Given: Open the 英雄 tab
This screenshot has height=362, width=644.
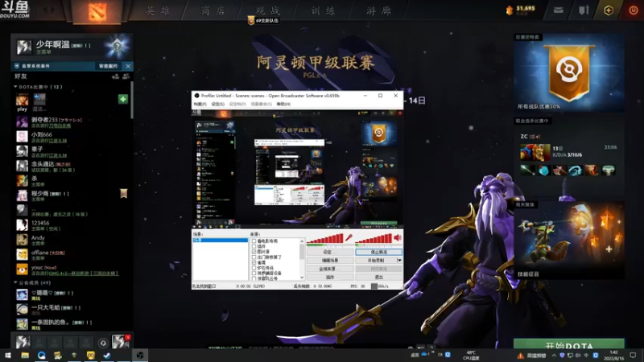Looking at the screenshot, I should 158,10.
